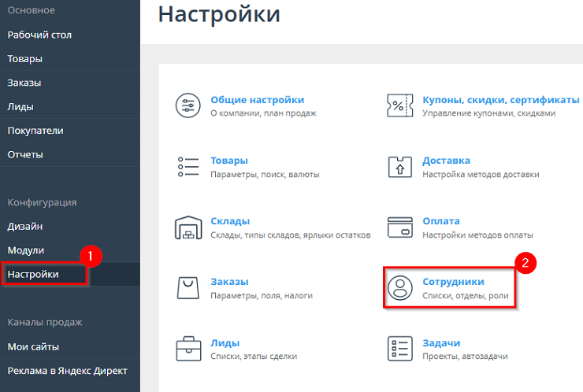Image resolution: width=583 pixels, height=392 pixels.
Task: Click the Задачи checklist icon
Action: point(401,349)
